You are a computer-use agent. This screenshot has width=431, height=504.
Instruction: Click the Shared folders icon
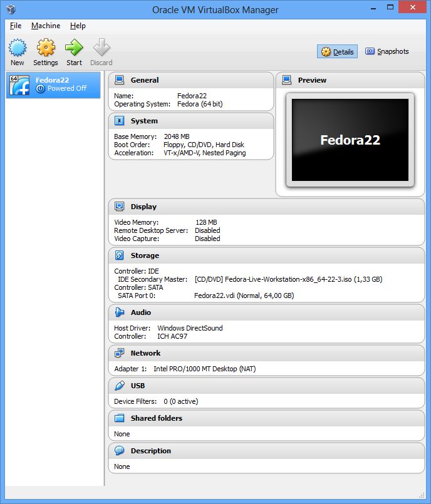[x=119, y=418]
